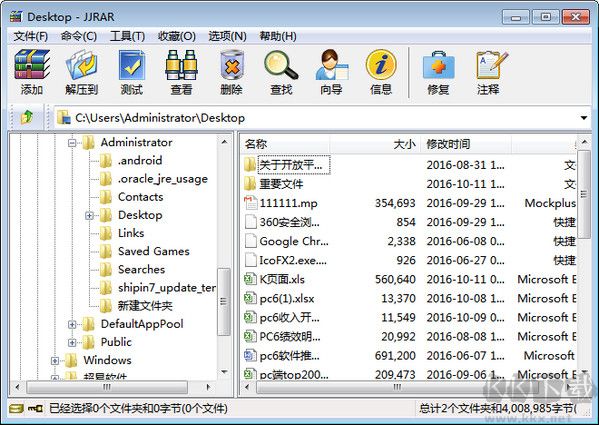The height and width of the screenshot is (425, 599).
Task: Select the Searches folder in the tree
Action: pyautogui.click(x=141, y=269)
